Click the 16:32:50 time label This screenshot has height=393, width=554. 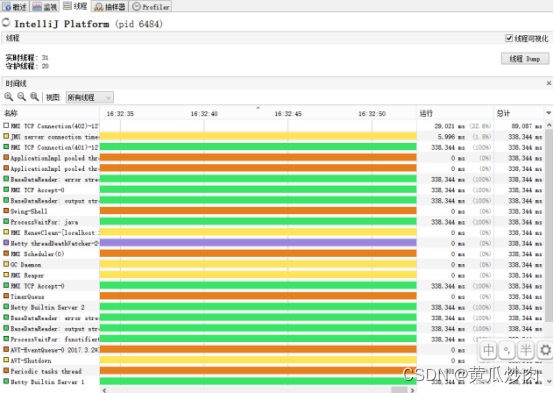372,113
